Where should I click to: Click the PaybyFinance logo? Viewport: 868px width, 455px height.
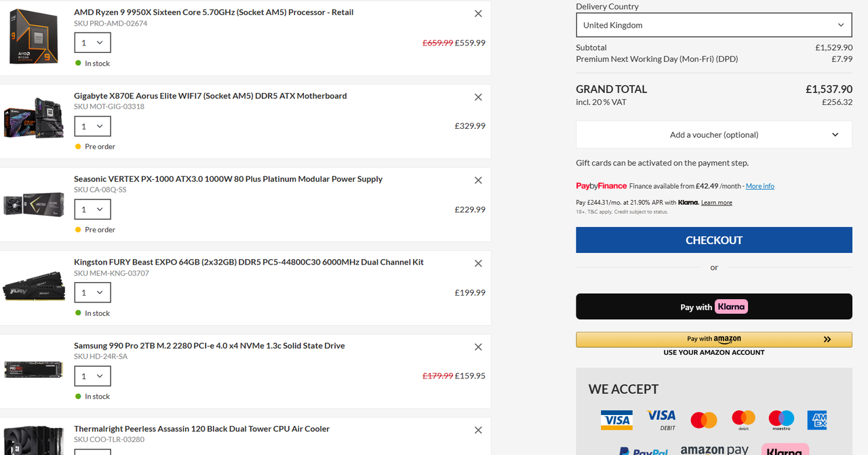pos(601,186)
